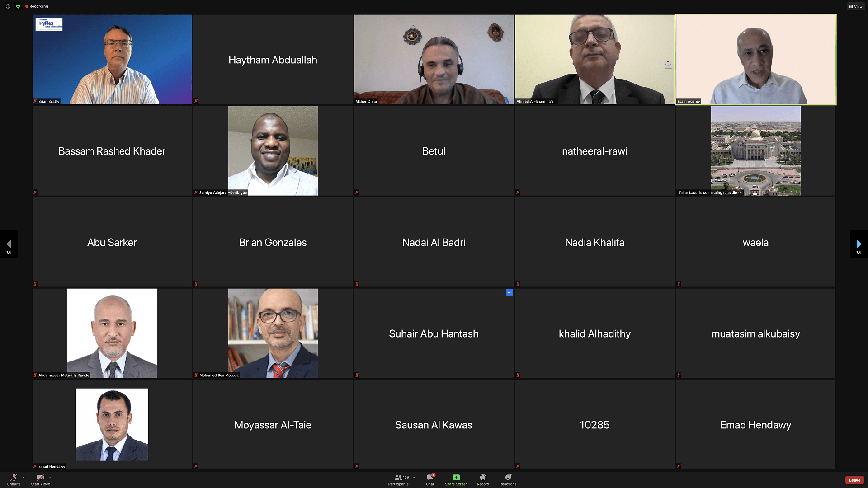Go to previous gallery page arrow

tap(9, 244)
